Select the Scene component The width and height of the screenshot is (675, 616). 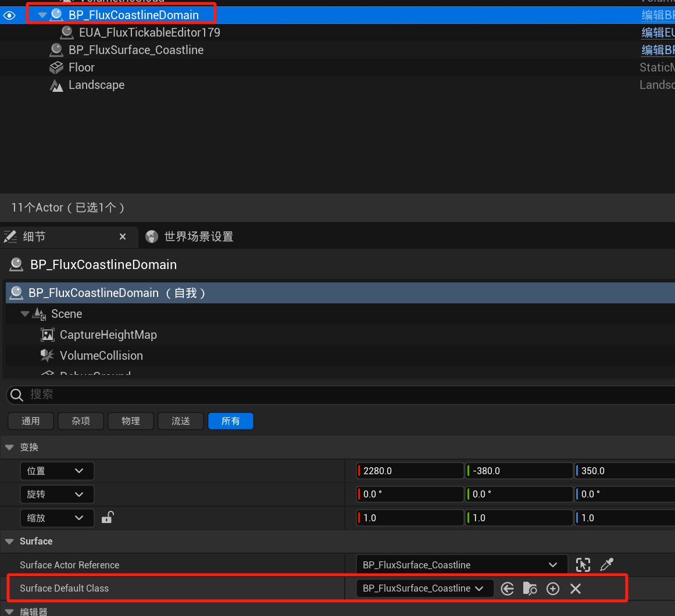(67, 314)
